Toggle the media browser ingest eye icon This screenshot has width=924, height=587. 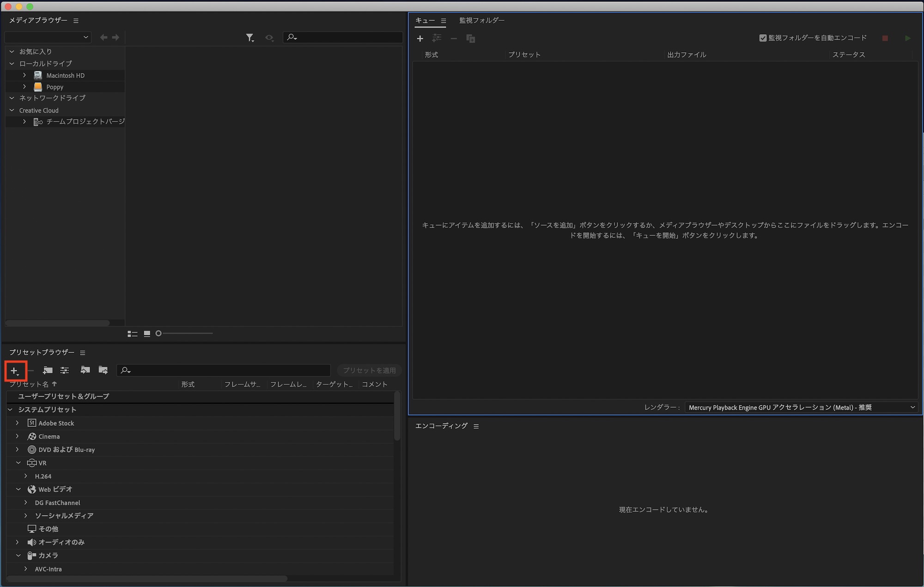pos(269,38)
